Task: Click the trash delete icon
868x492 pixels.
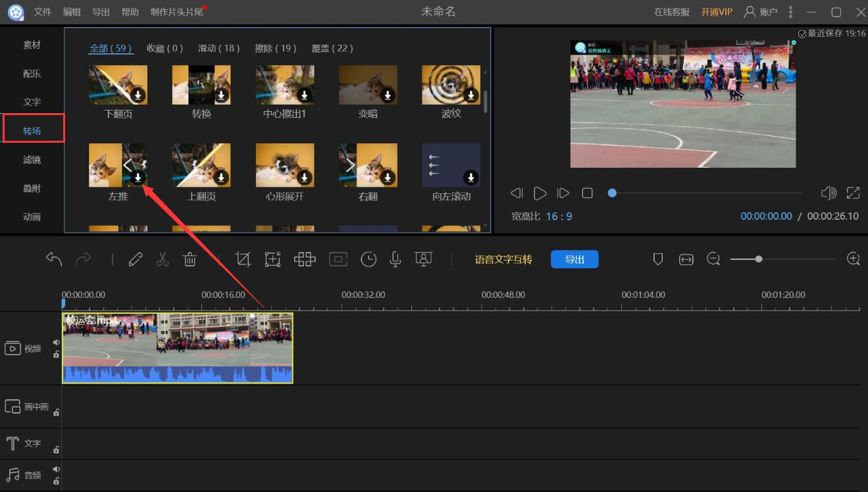Action: click(x=190, y=259)
